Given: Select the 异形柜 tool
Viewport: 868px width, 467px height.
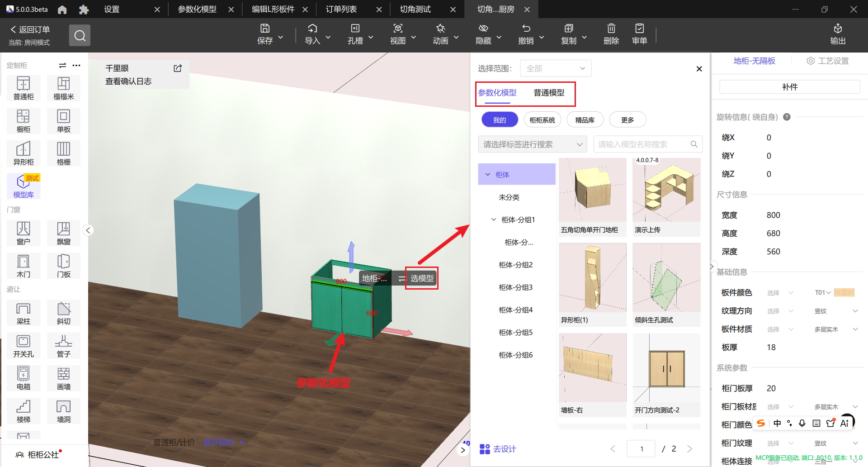Looking at the screenshot, I should pos(24,153).
